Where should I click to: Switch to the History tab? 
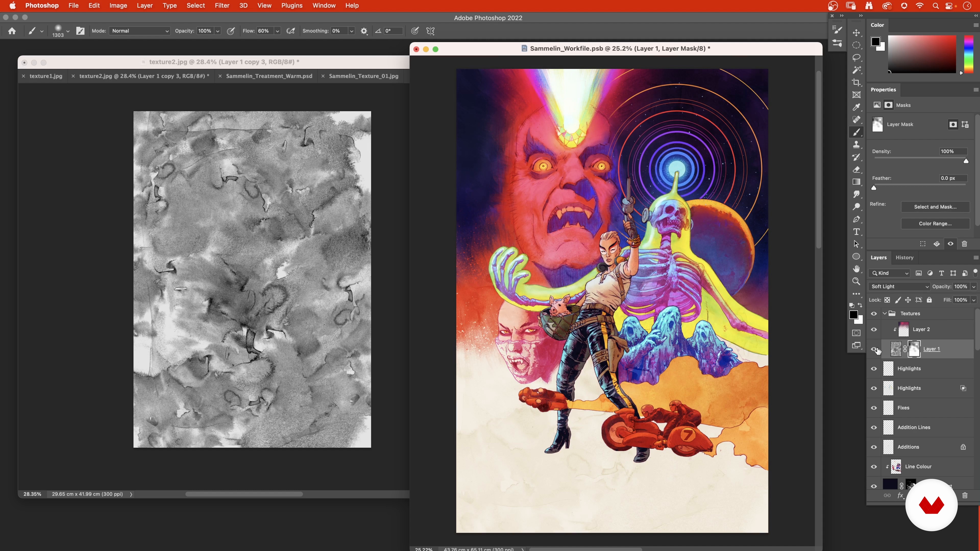[904, 257]
